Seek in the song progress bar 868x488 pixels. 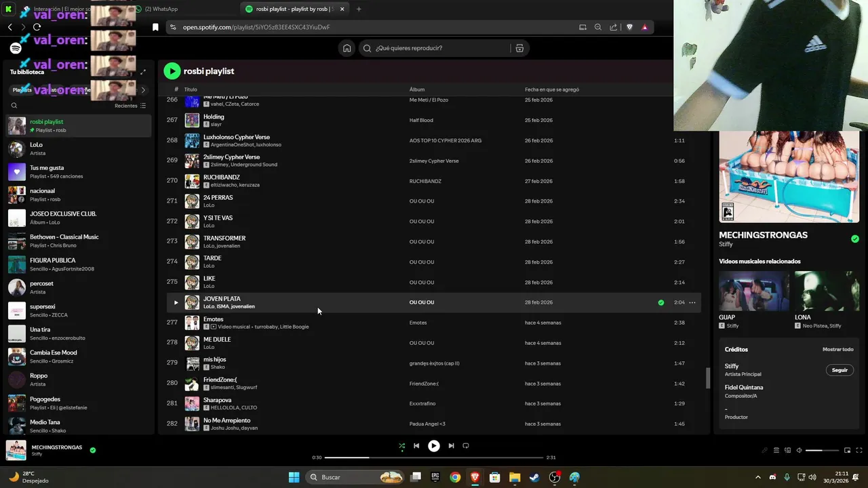click(x=434, y=457)
